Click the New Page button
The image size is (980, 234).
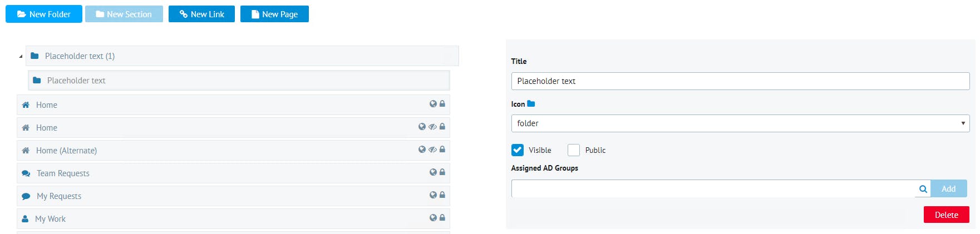click(x=274, y=14)
